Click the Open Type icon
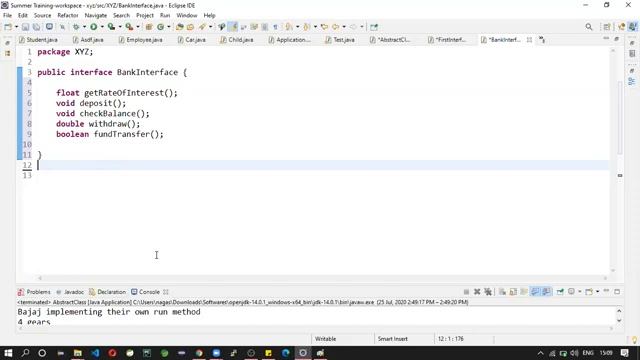 click(180, 27)
